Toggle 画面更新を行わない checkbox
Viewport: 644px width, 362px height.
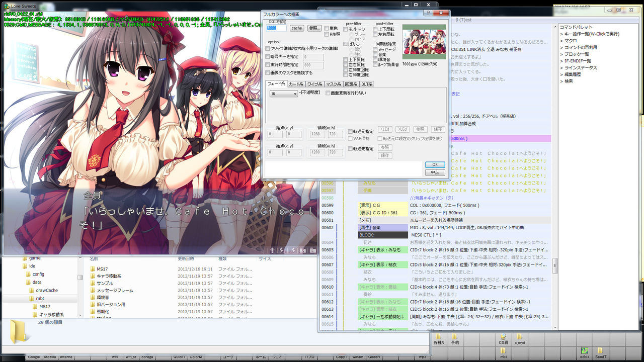(328, 93)
